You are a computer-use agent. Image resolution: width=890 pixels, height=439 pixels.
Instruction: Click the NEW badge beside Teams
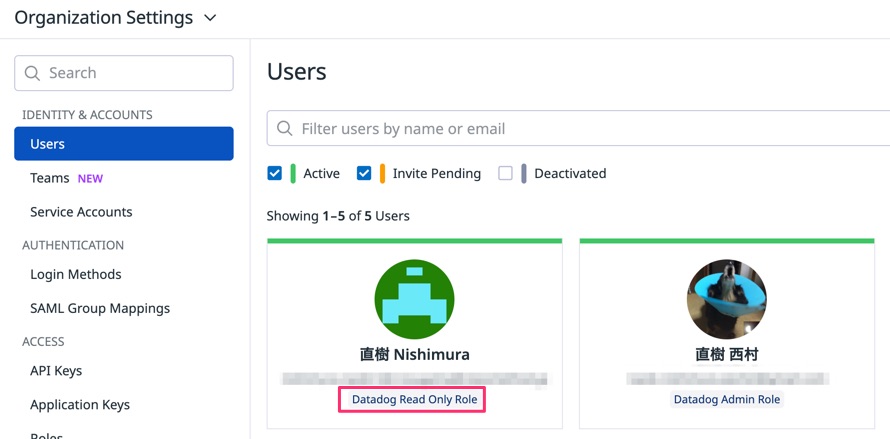pyautogui.click(x=90, y=178)
